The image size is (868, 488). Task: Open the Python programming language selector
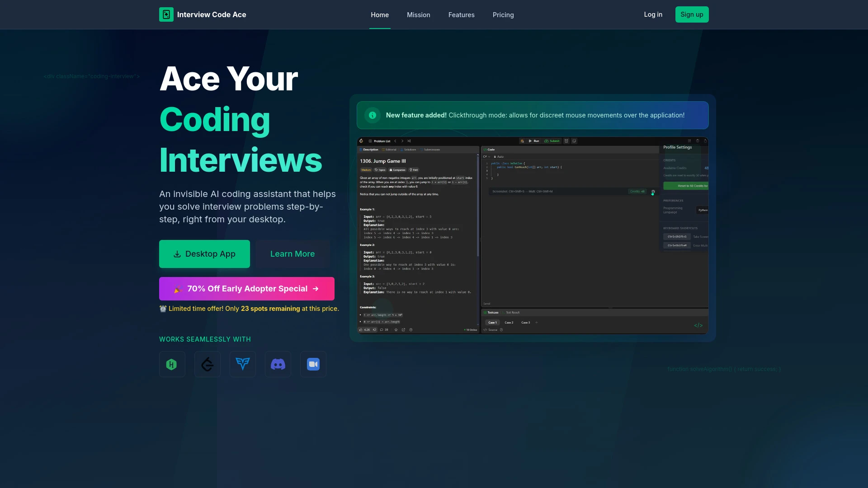[702, 210]
